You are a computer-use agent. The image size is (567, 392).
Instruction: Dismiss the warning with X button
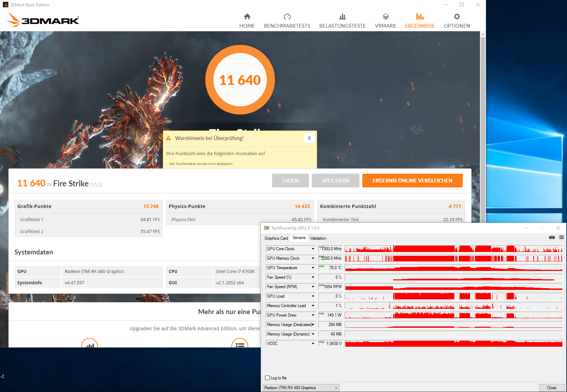click(x=309, y=138)
